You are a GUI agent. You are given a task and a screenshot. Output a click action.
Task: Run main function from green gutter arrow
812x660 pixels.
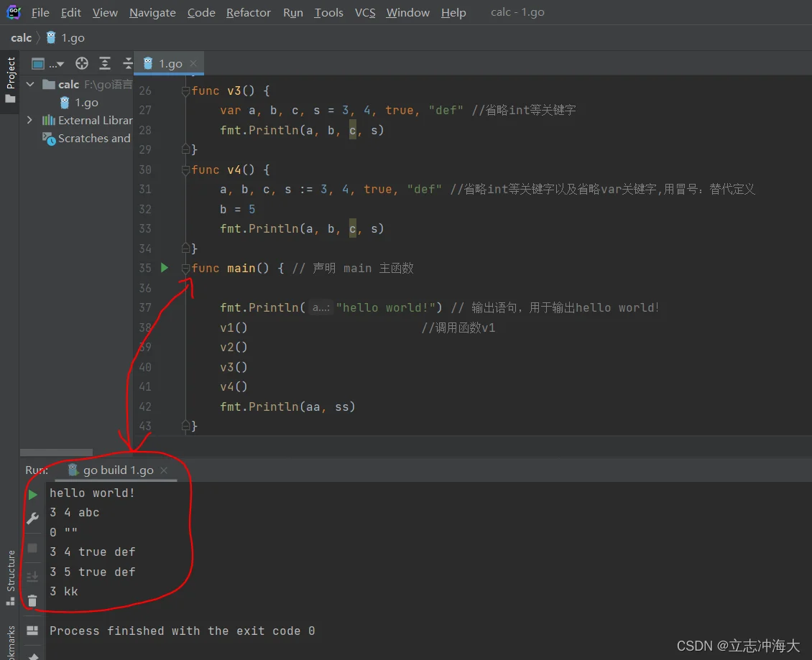[x=165, y=268]
